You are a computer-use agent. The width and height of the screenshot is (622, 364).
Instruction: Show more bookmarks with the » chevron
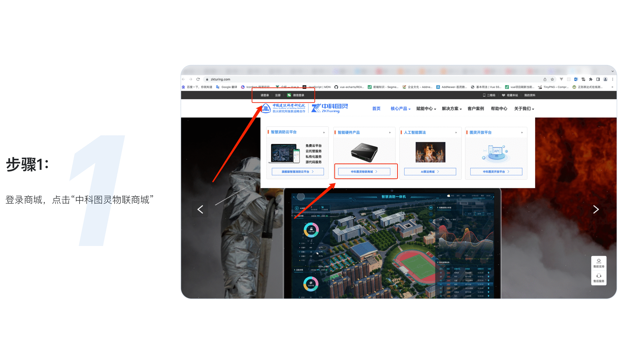pos(612,87)
